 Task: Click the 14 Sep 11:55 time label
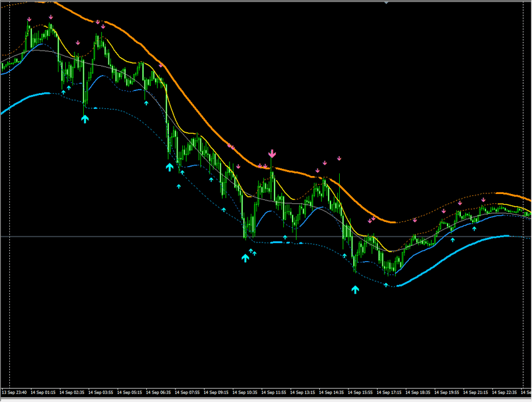274,393
